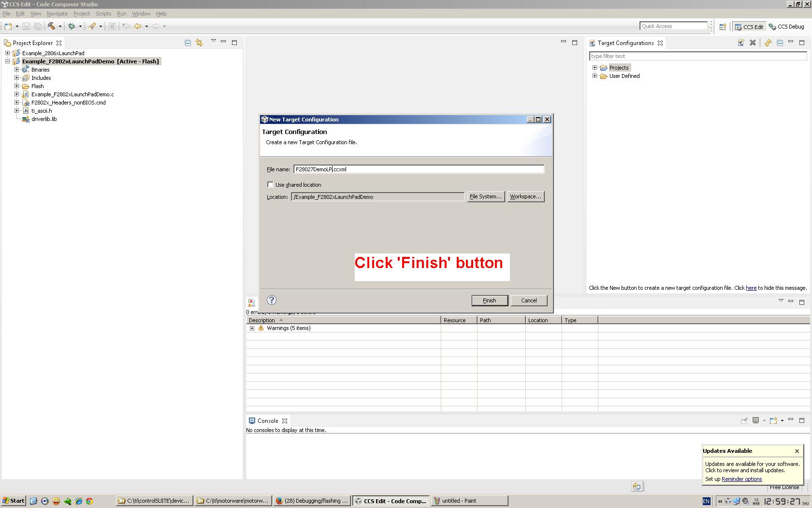Click the Save editor toolbar icon
812x508 pixels.
click(27, 27)
